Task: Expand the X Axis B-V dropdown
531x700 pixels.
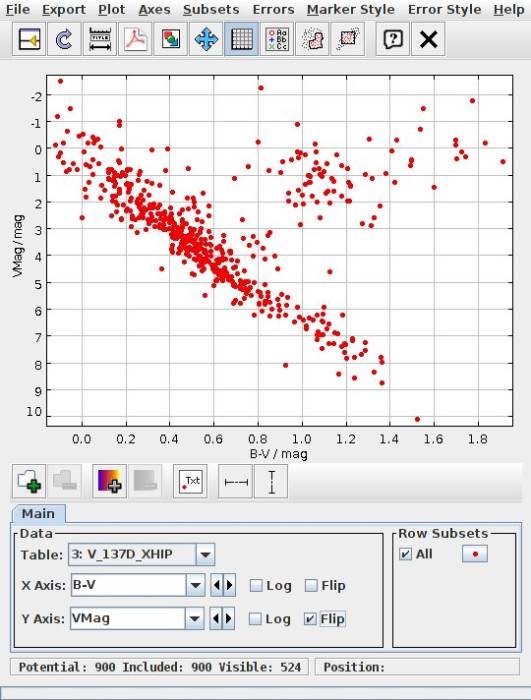Action: coord(195,585)
